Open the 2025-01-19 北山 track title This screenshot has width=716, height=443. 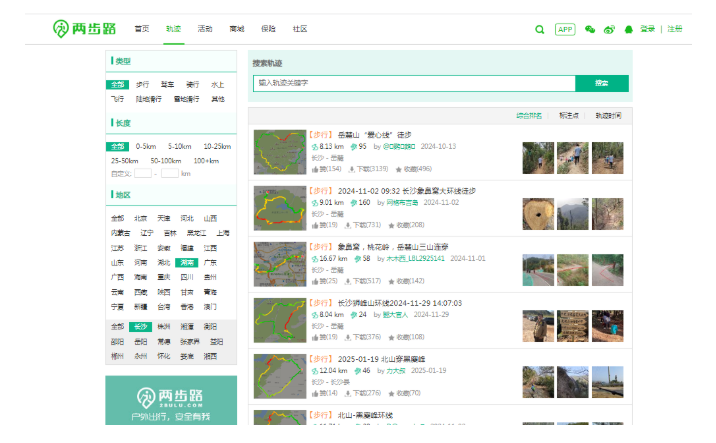[x=381, y=359]
